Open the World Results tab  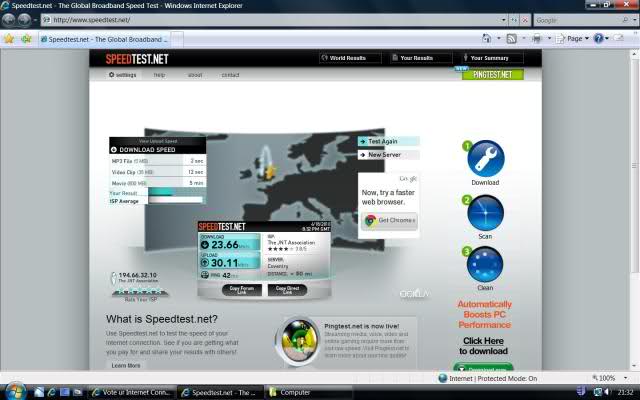point(350,58)
